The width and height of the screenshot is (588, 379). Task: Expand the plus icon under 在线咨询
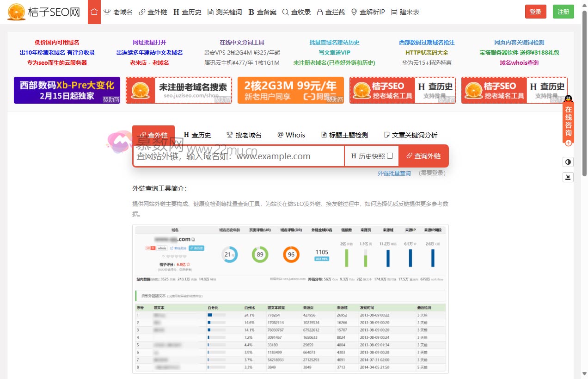click(x=568, y=143)
